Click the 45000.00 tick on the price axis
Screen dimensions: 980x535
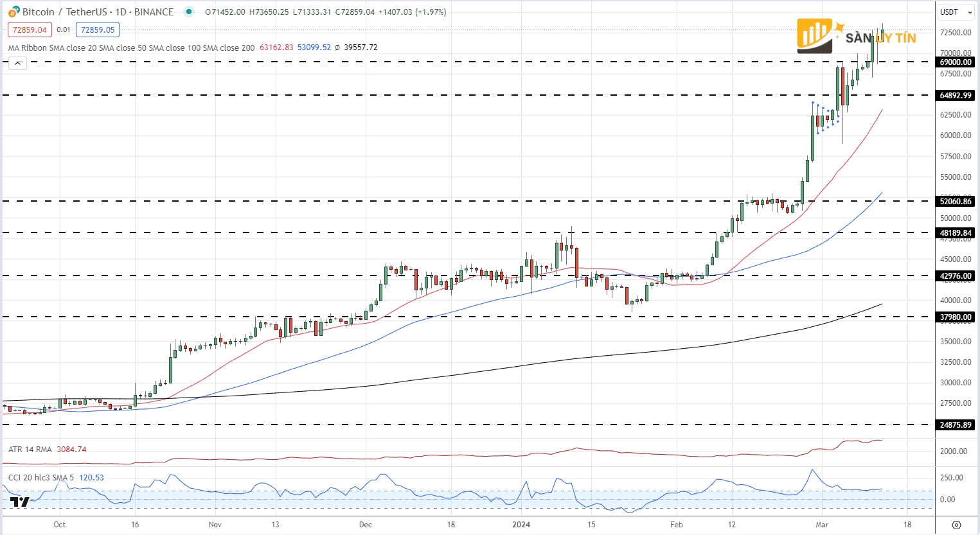(956, 259)
